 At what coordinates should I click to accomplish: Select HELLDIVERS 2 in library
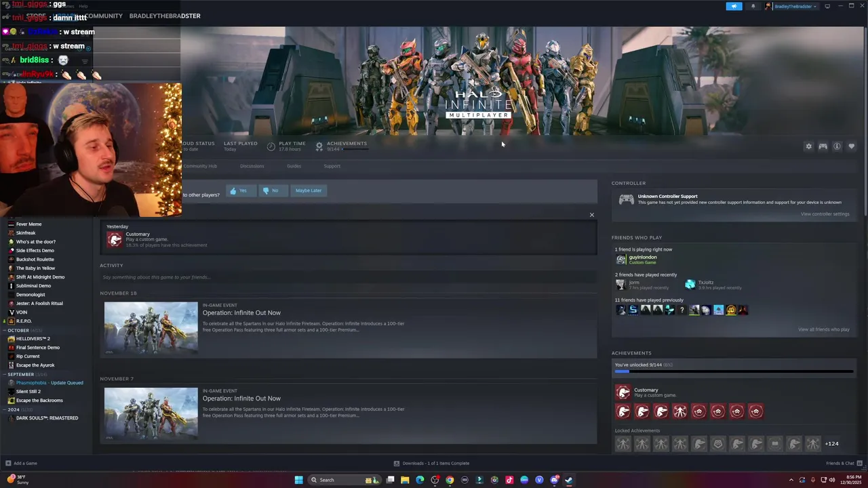tap(33, 339)
